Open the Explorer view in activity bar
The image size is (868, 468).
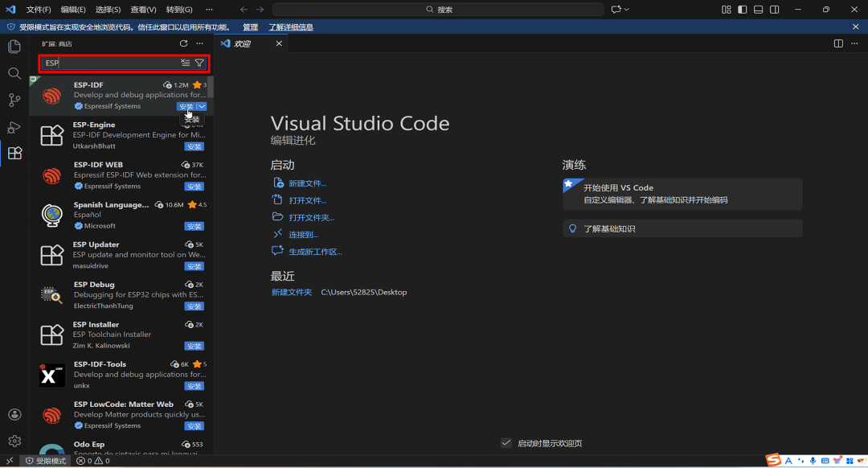tap(14, 47)
